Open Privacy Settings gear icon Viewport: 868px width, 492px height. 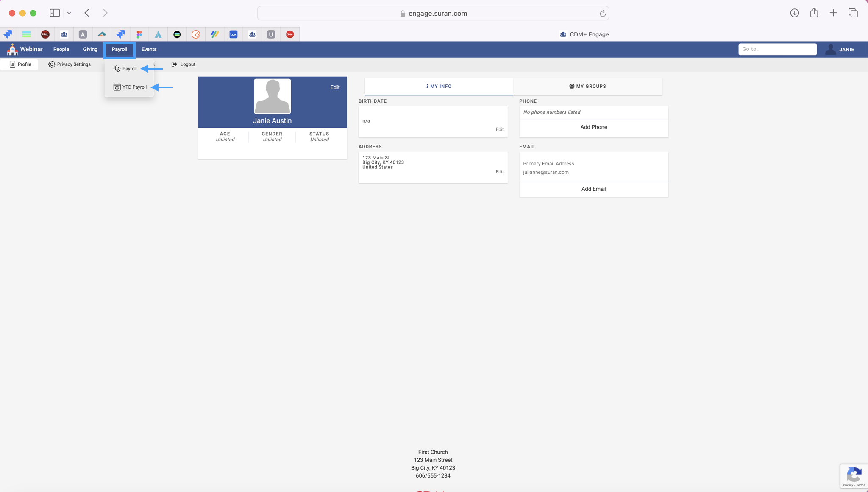point(52,64)
